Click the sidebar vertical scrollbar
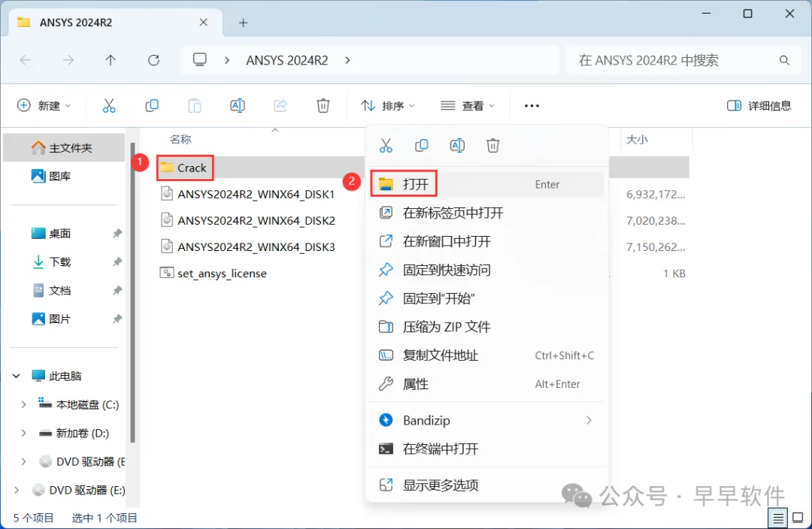The width and height of the screenshot is (812, 529). (132, 292)
